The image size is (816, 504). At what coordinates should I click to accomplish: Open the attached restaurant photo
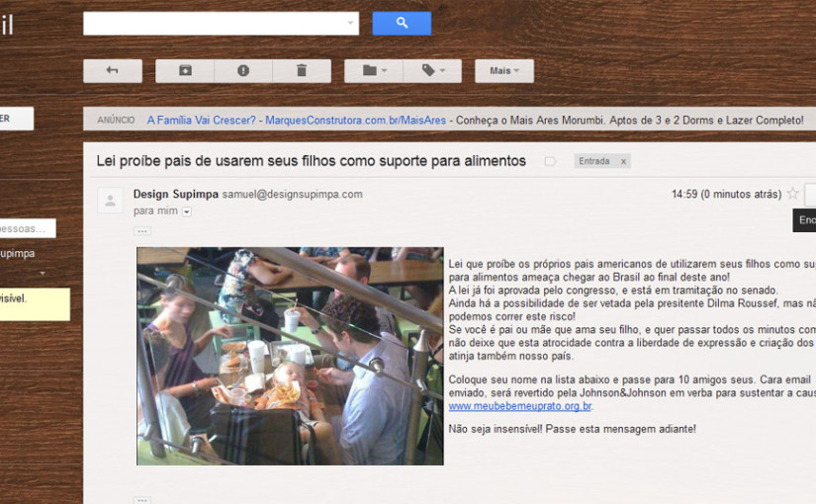pyautogui.click(x=290, y=356)
